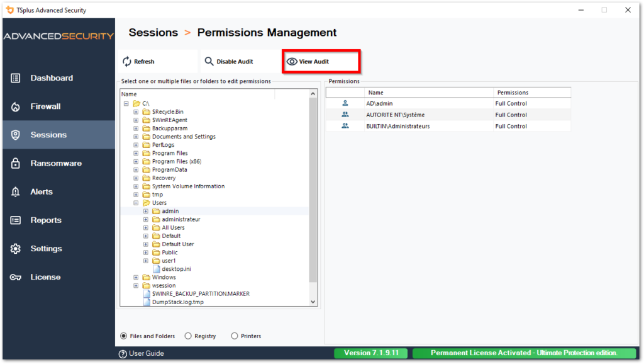644x364 pixels.
Task: Open the Settings gear icon
Action: [15, 248]
